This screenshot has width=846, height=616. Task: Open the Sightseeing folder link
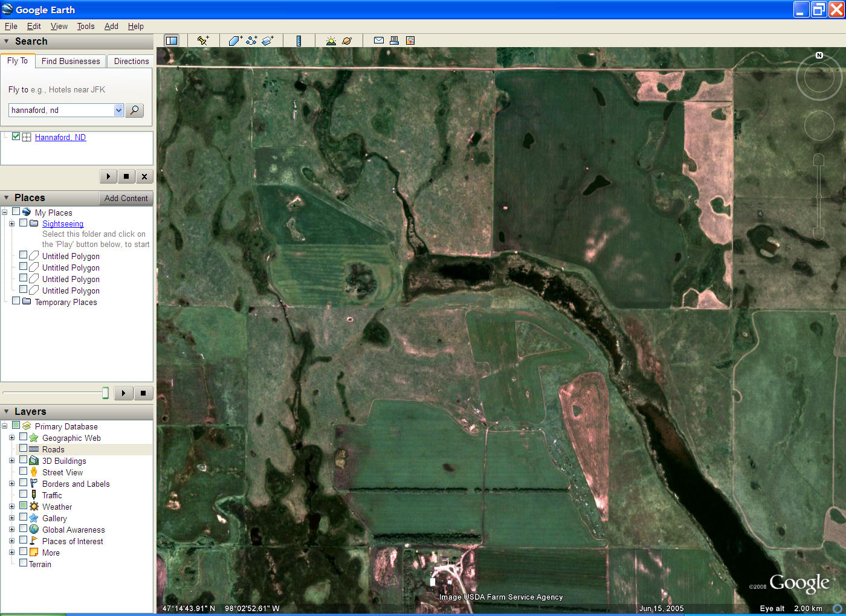coord(63,223)
